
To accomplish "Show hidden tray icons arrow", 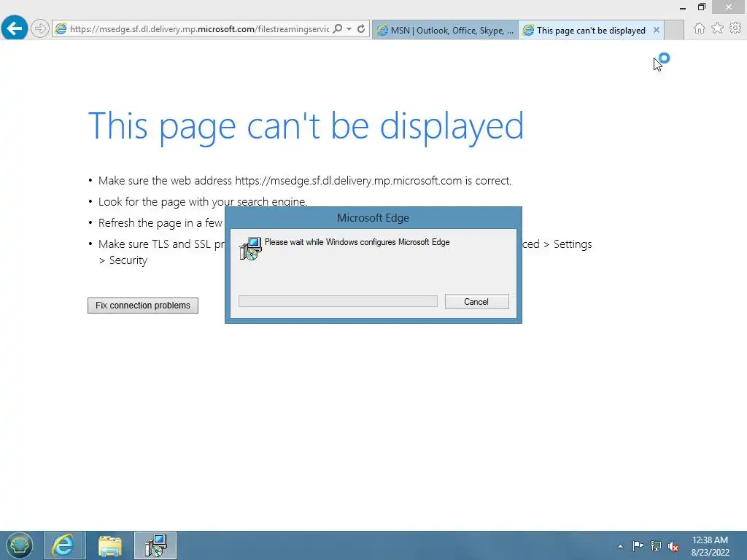I will point(620,545).
